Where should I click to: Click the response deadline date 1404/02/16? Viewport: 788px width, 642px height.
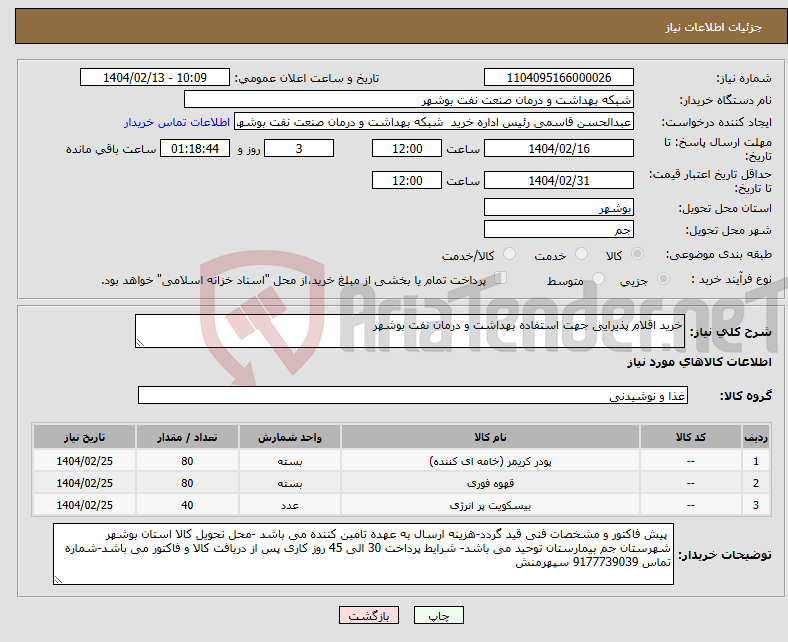tap(558, 148)
